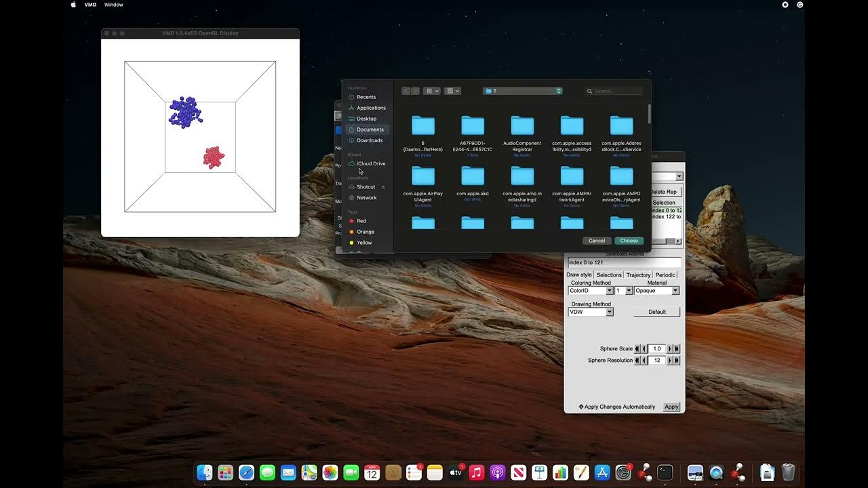868x488 pixels.
Task: Click the file dialog Search field
Action: (x=614, y=91)
